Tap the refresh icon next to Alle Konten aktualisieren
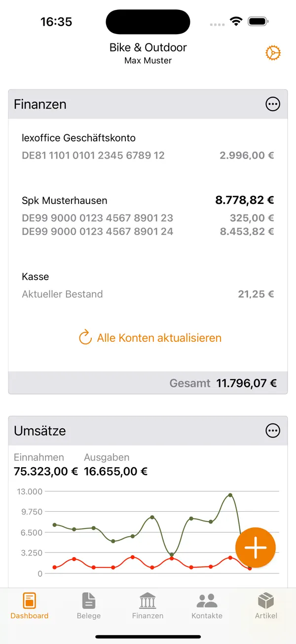Viewport: 296px width, 644px height. point(85,338)
